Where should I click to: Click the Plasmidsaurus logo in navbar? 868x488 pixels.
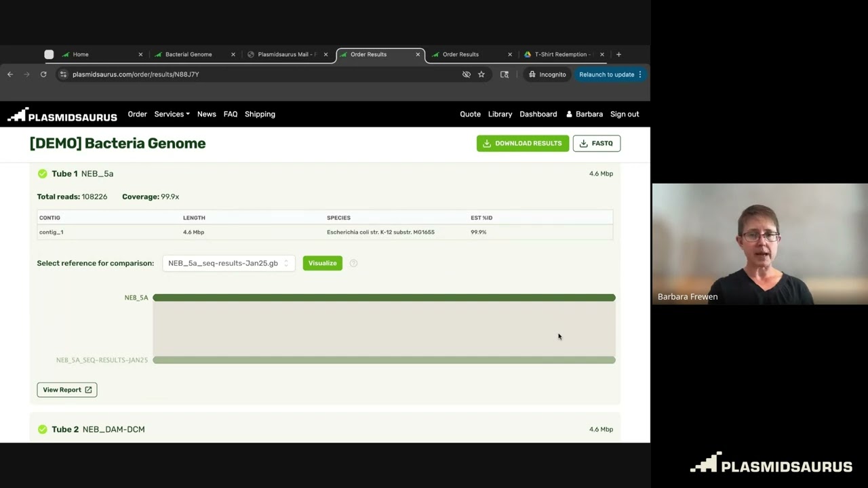click(x=62, y=115)
